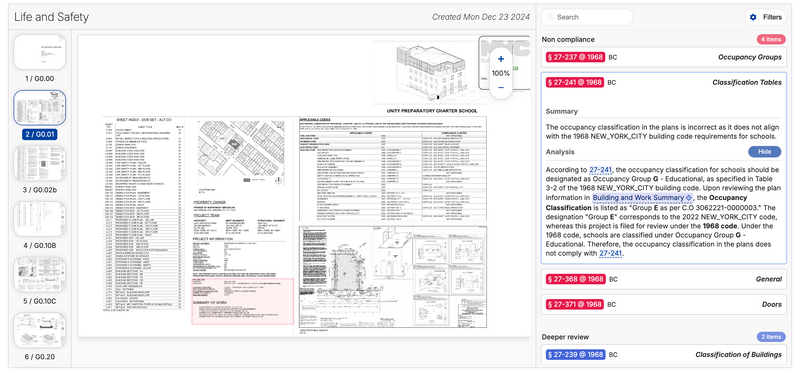Click the Life and Safety title

click(x=52, y=17)
